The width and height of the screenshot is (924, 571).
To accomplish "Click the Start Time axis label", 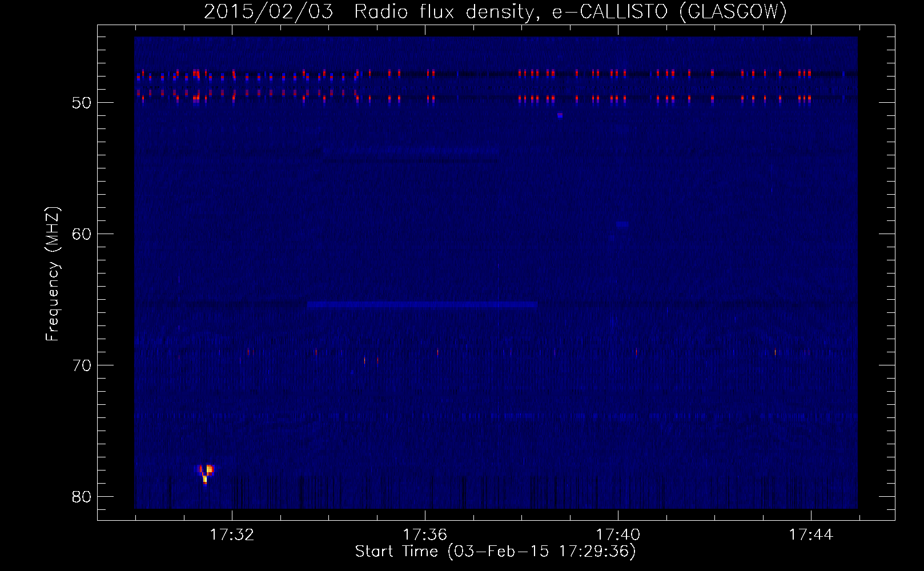I will [x=495, y=551].
